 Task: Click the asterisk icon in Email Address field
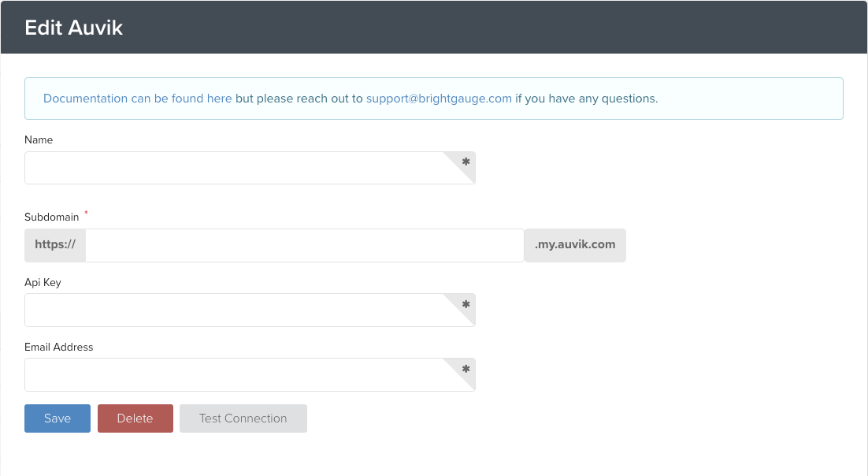coord(466,369)
